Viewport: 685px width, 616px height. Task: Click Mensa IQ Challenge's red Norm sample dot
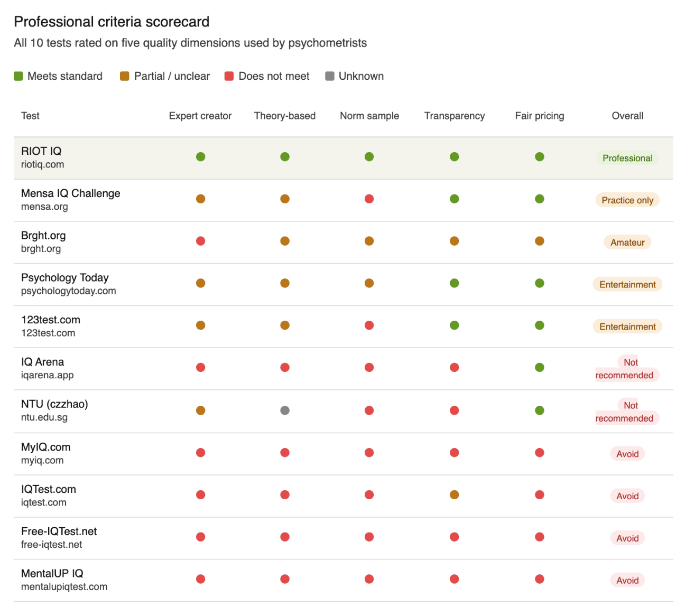[x=369, y=199]
